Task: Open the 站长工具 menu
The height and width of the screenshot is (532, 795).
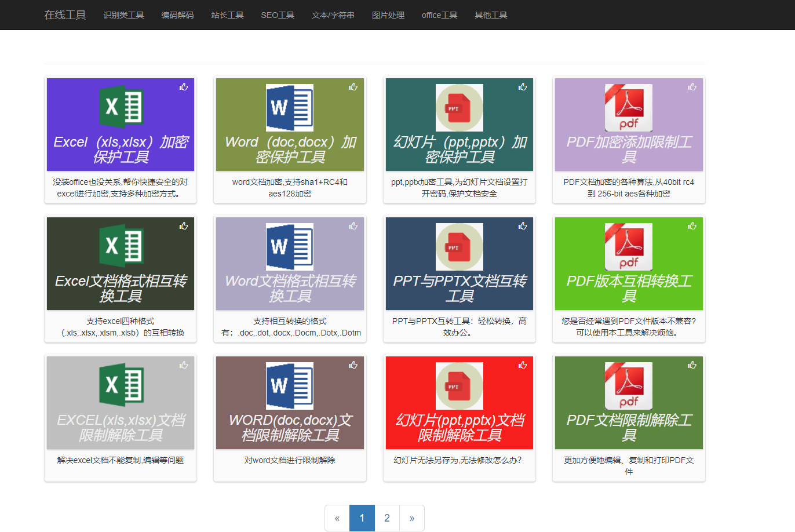Action: coord(227,15)
